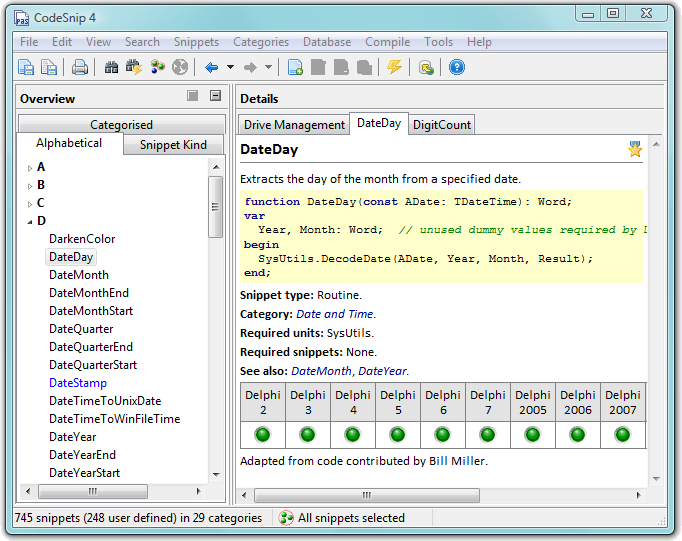Click the back navigation arrow

coord(211,68)
